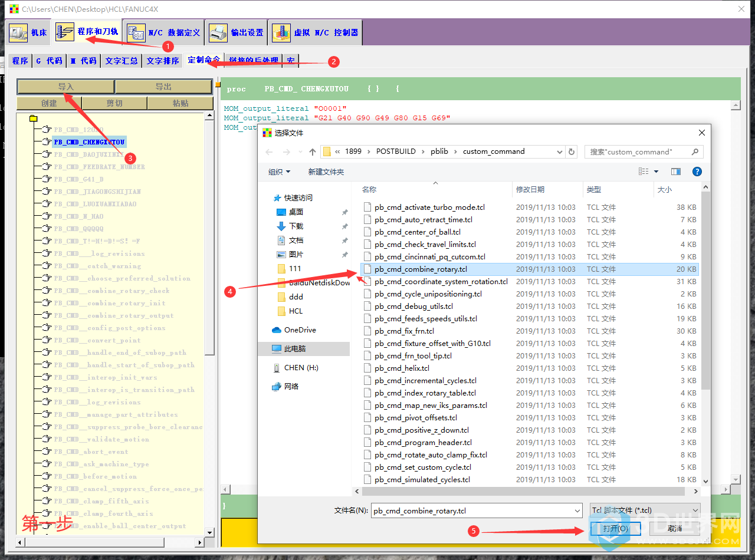Select the 程序和刀轨 tab
Image resolution: width=755 pixels, height=560 pixels.
coord(87,32)
